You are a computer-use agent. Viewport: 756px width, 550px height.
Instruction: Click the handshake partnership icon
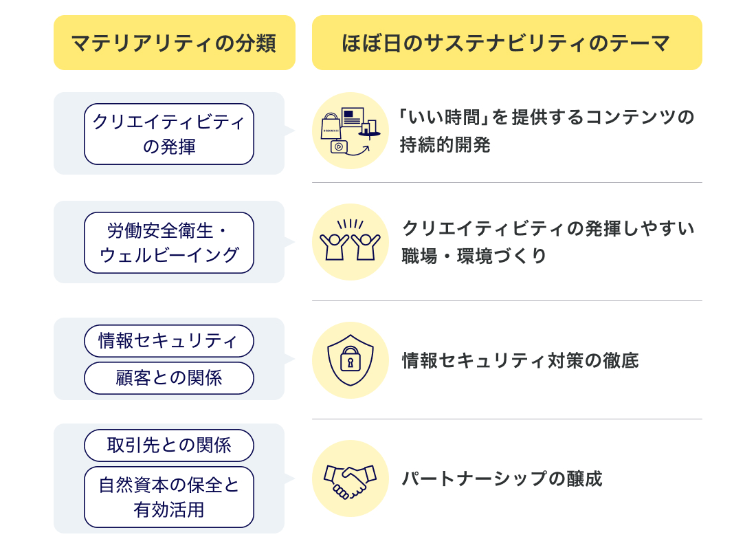click(x=350, y=478)
